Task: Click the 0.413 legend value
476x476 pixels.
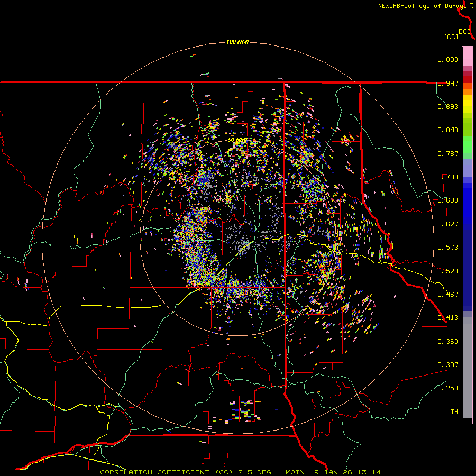Action: (x=448, y=318)
